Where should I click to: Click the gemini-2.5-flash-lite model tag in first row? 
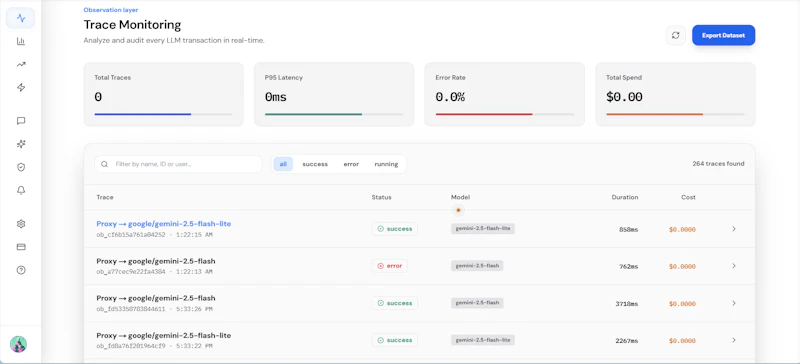click(483, 229)
